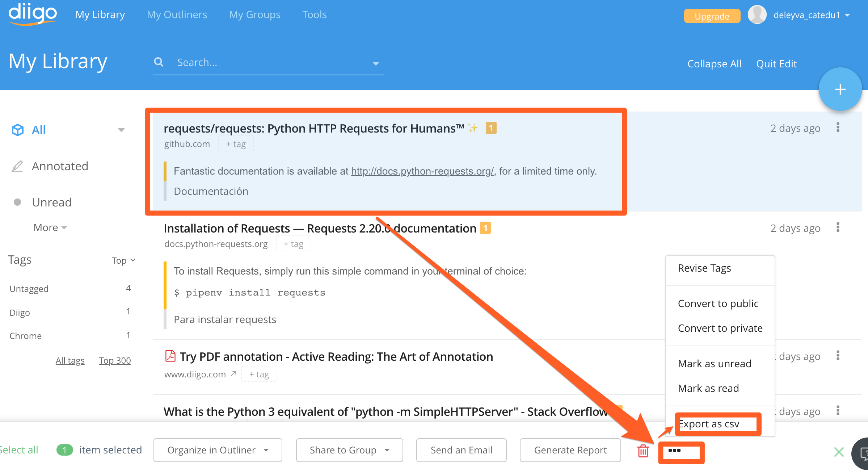
Task: Click the red trash delete icon
Action: (643, 451)
